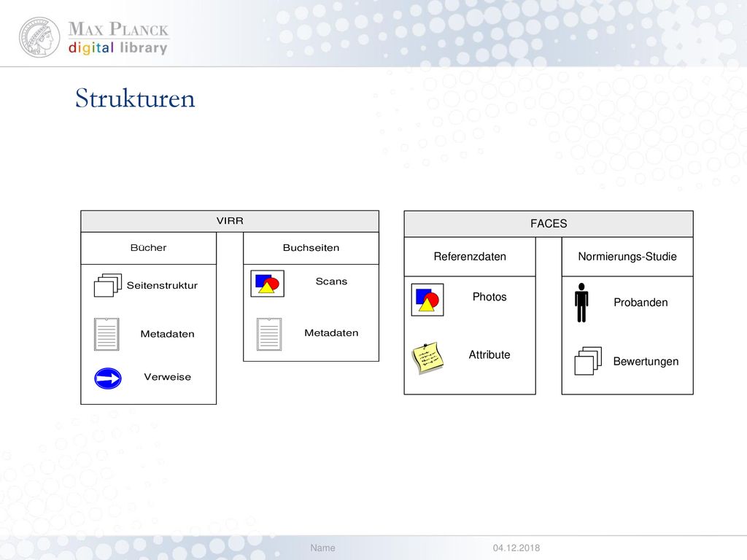The width and height of the screenshot is (747, 560).
Task: Click the Probanden label
Action: pyautogui.click(x=640, y=303)
